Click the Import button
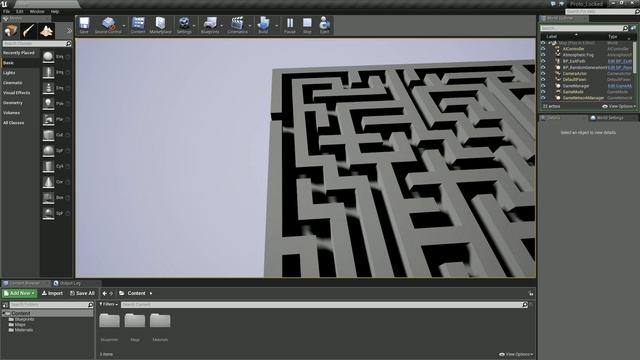This screenshot has width=640, height=360. tap(52, 293)
